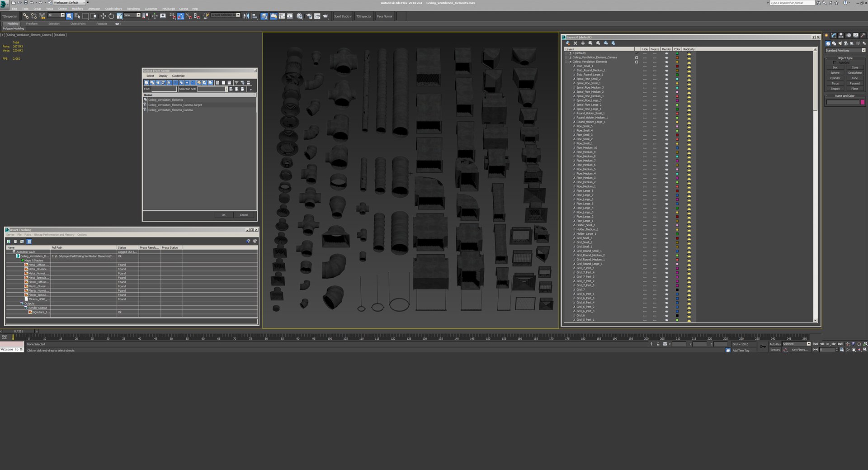Click the Mirror tool icon
The image size is (868, 470).
click(246, 16)
